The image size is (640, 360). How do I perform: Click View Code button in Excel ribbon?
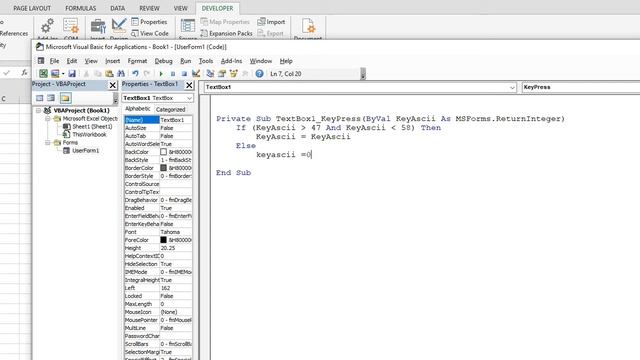coord(150,33)
